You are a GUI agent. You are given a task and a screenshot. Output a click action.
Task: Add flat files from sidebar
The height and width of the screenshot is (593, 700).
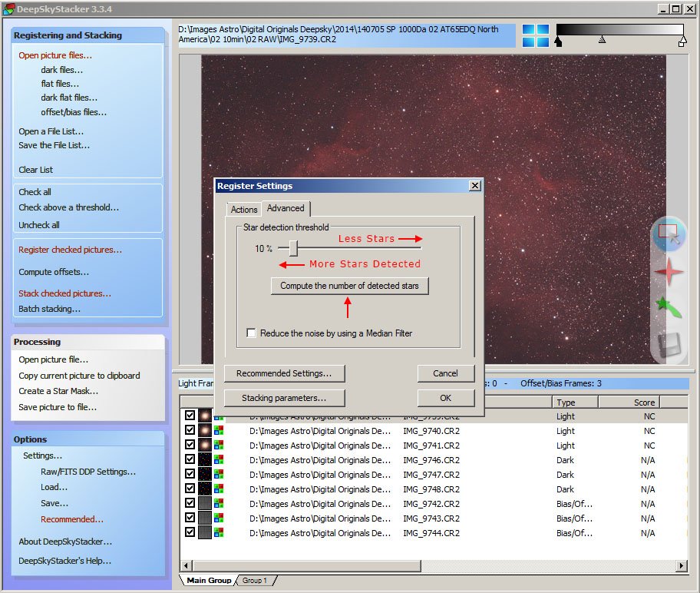(x=60, y=84)
